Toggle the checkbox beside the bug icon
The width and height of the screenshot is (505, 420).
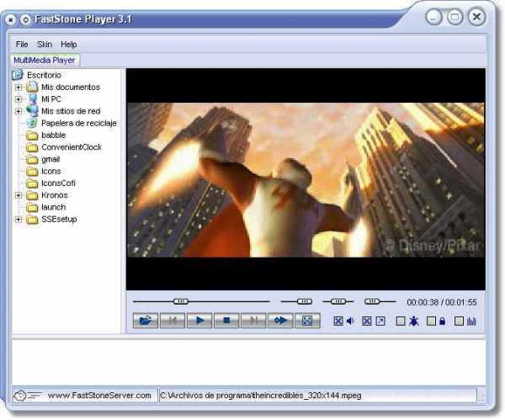coord(401,322)
